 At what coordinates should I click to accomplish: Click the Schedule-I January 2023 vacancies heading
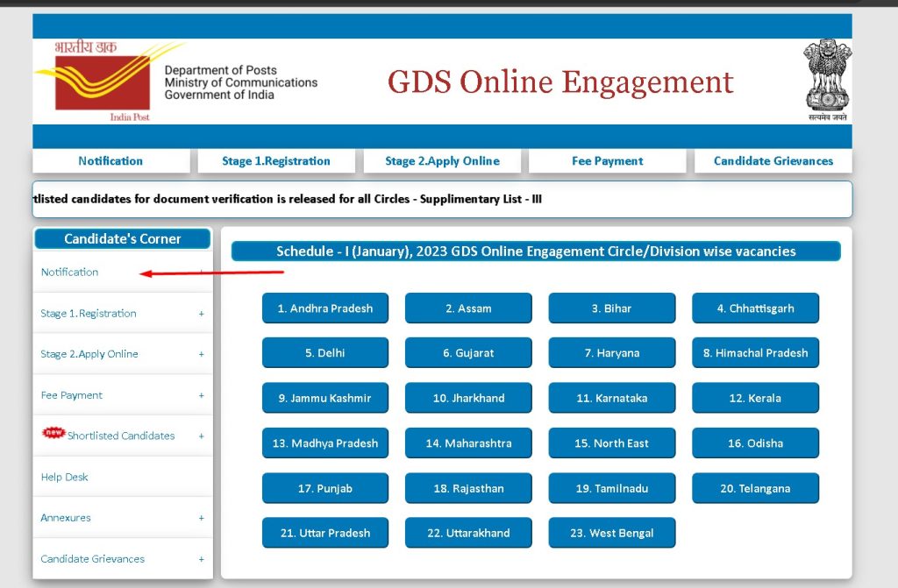(535, 251)
